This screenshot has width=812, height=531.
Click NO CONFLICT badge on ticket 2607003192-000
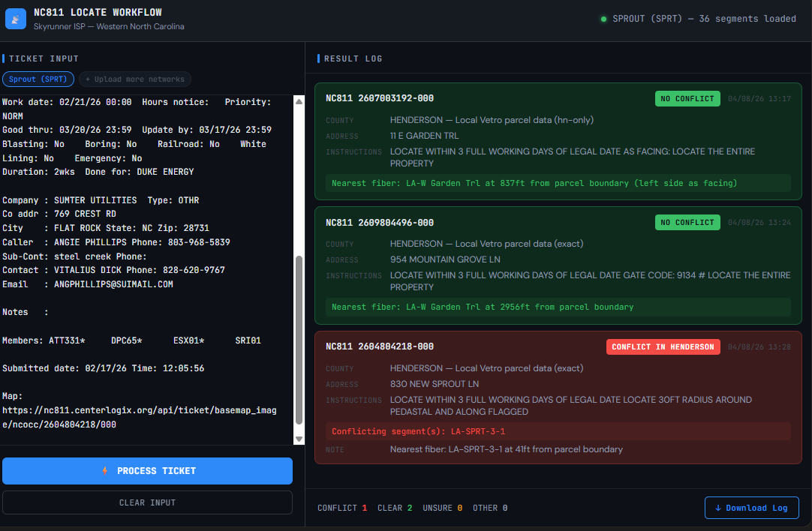pyautogui.click(x=687, y=99)
